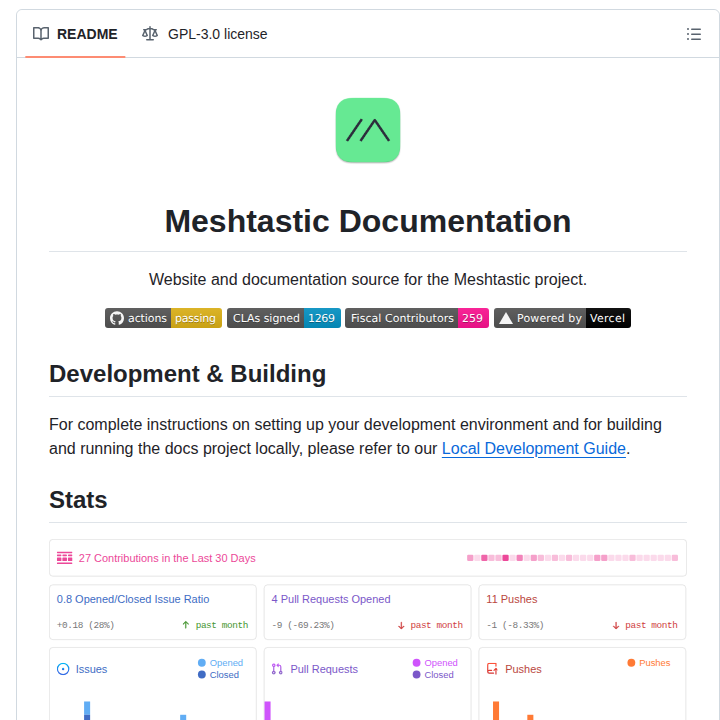Click the orange Pushes legend dot
The width and height of the screenshot is (720, 720).
(x=631, y=663)
